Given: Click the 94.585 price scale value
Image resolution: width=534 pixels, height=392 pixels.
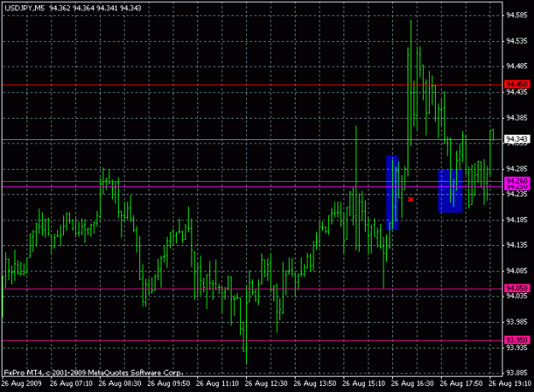Looking at the screenshot, I should (517, 15).
